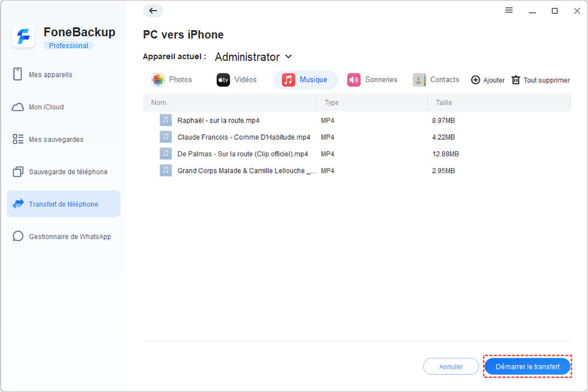This screenshot has height=392, width=588.
Task: Sort by the Type column header
Action: click(332, 102)
